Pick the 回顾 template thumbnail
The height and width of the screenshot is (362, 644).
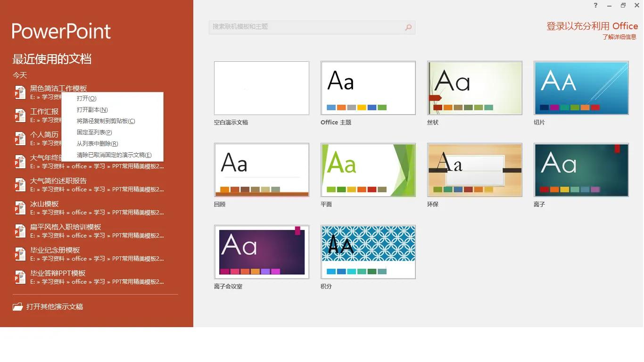point(262,170)
